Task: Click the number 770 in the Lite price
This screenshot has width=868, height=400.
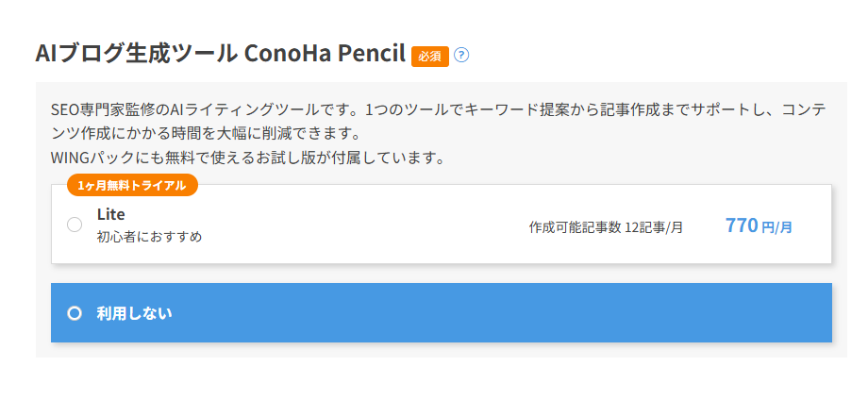Action: [742, 225]
